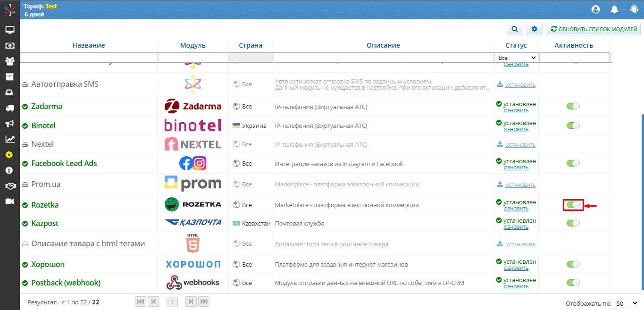Click the Хорошоп module name
The height and width of the screenshot is (310, 644).
pyautogui.click(x=48, y=264)
